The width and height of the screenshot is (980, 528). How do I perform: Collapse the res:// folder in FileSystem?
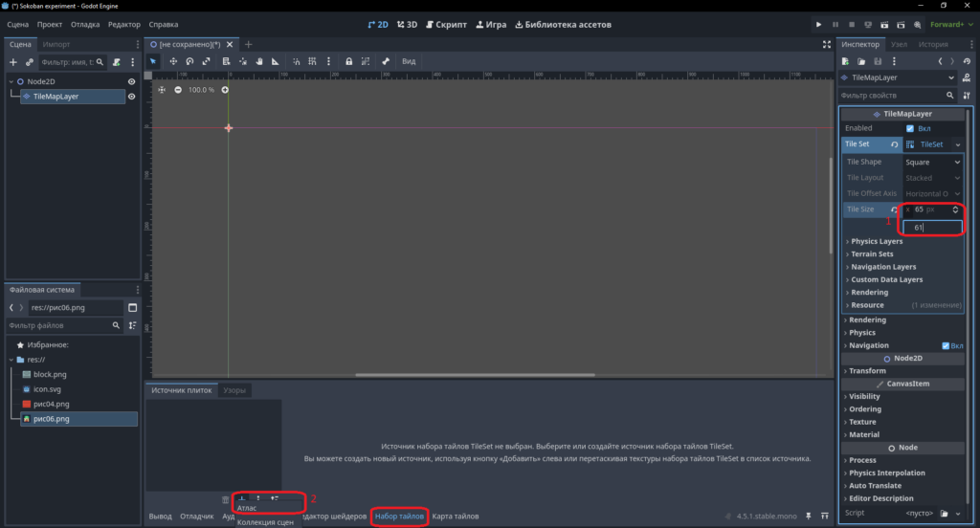point(11,360)
